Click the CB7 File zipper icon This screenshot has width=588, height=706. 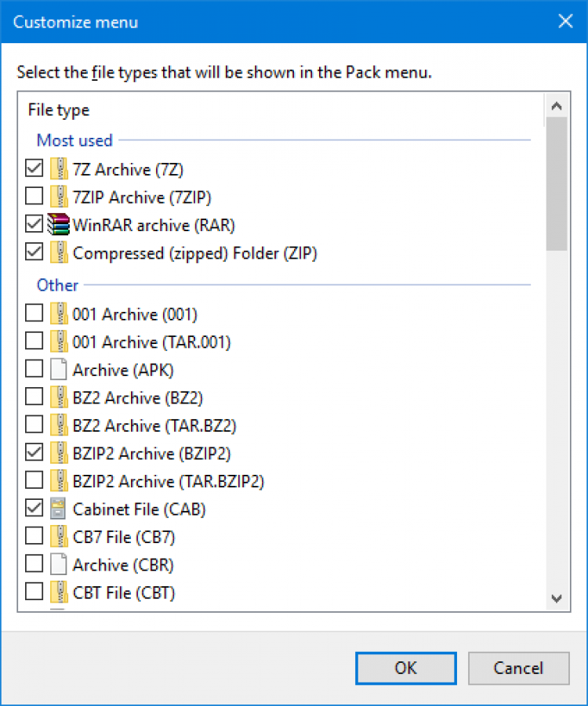[59, 538]
